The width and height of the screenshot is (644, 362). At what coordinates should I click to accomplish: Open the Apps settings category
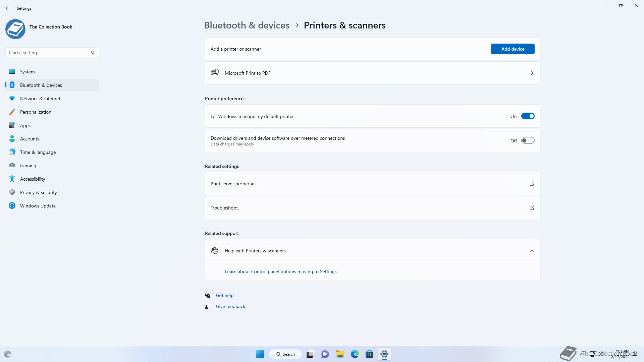[x=52, y=125]
